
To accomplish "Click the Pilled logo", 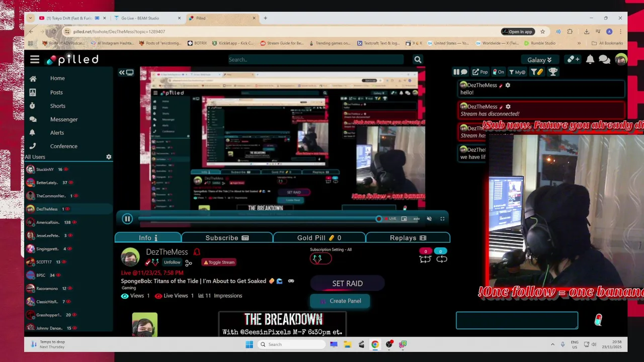I will 73,59.
